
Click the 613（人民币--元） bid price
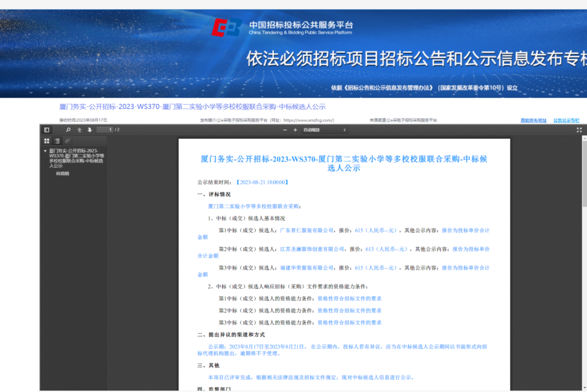coord(386,249)
